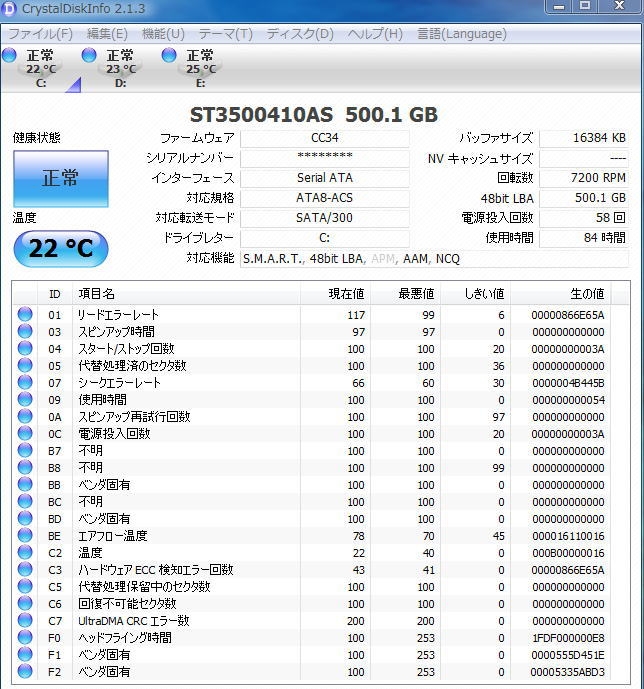Open the テーマ(T) menu

[226, 34]
